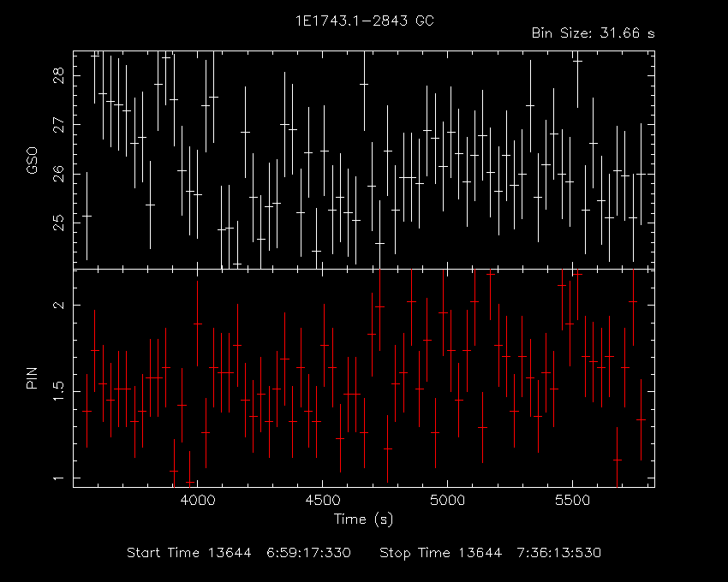The width and height of the screenshot is (728, 582).
Task: Click the "Bin Size: 31.66 s" label
Action: tap(593, 33)
